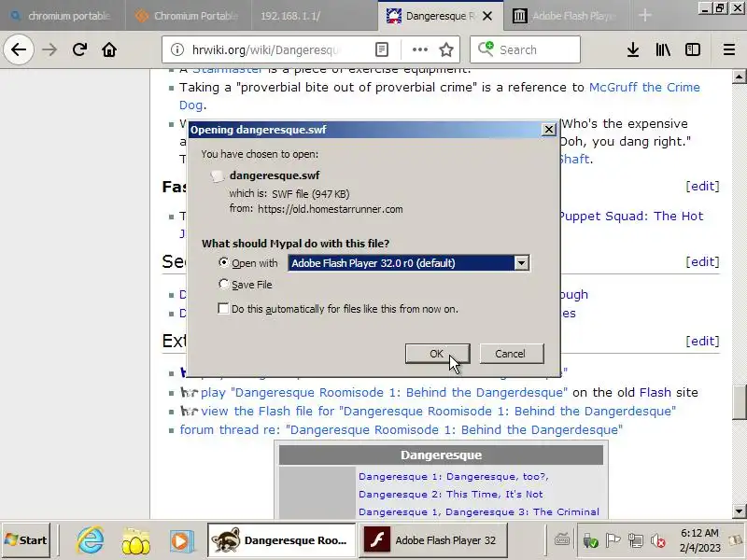
Task: Open a new tab with plus icon
Action: coord(644,15)
